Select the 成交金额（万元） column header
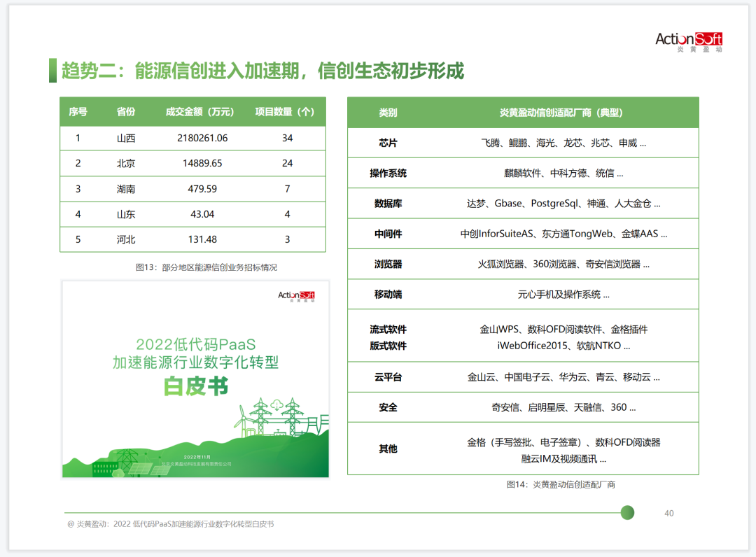The image size is (756, 557). pos(199,112)
